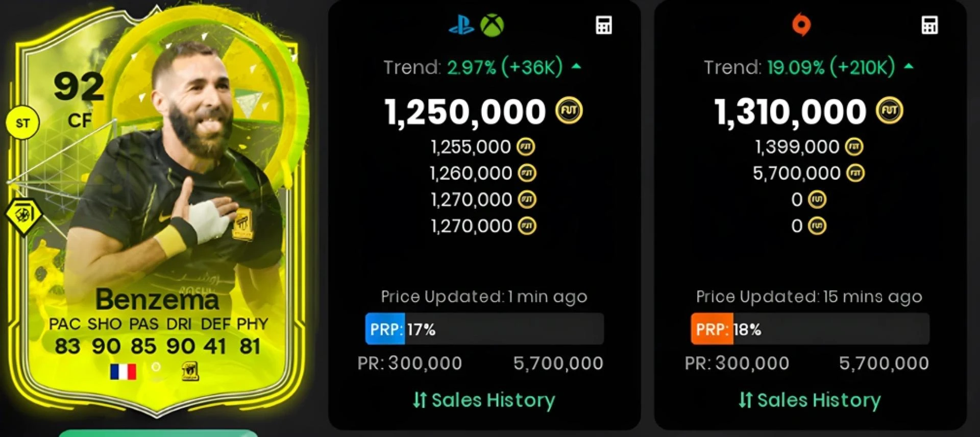
Task: Open calculator in PC price panel
Action: point(929,25)
